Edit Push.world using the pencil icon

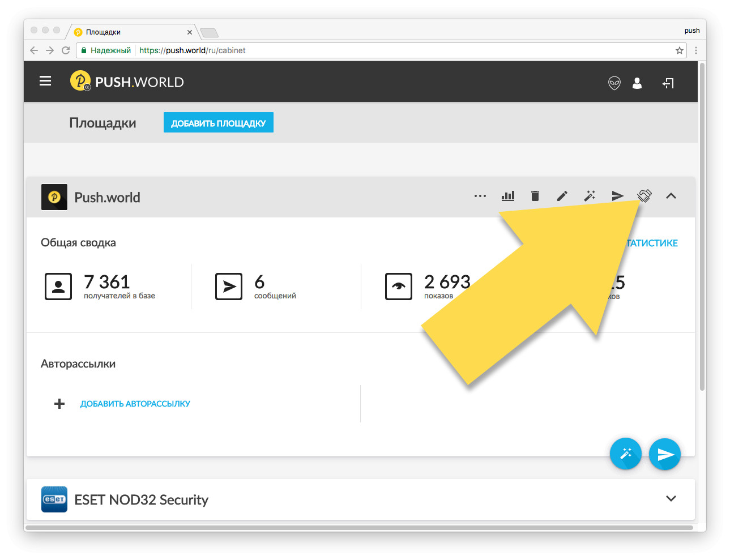pyautogui.click(x=562, y=196)
